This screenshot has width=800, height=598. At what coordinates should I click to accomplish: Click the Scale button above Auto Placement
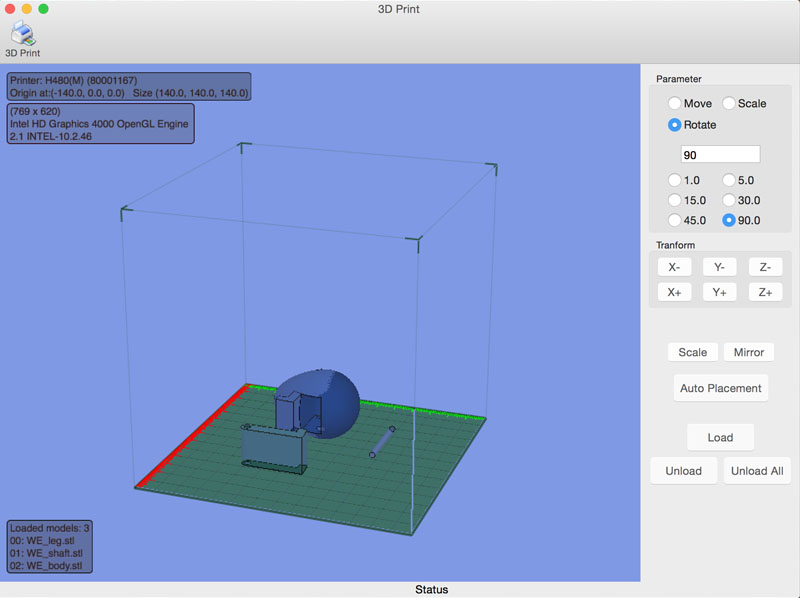(x=692, y=352)
